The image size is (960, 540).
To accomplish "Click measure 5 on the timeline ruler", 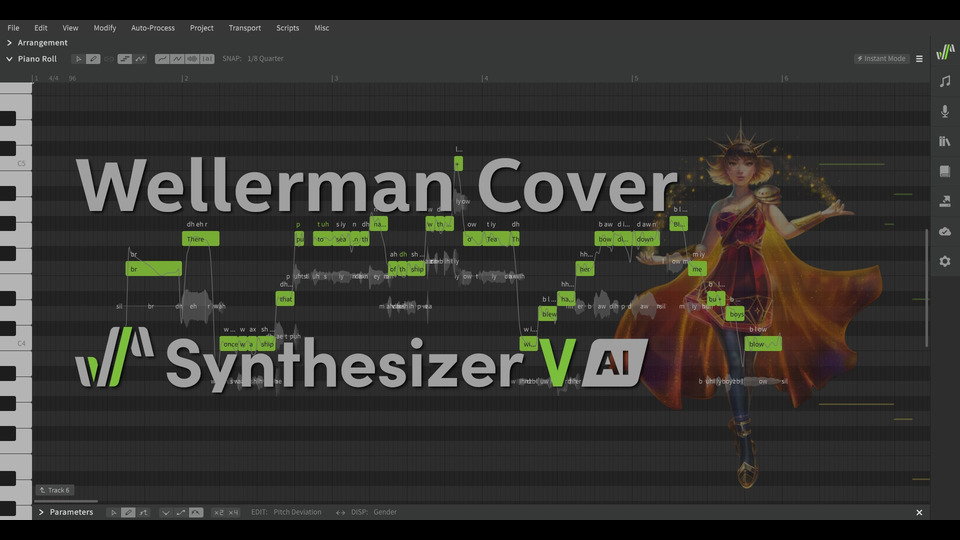I will point(635,78).
